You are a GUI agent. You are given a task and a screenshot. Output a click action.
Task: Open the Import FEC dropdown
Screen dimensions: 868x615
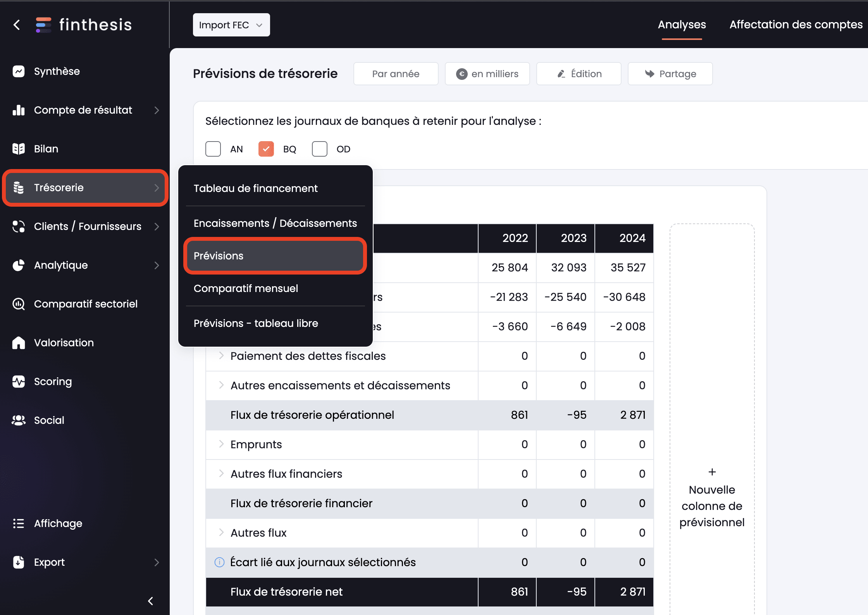[231, 25]
